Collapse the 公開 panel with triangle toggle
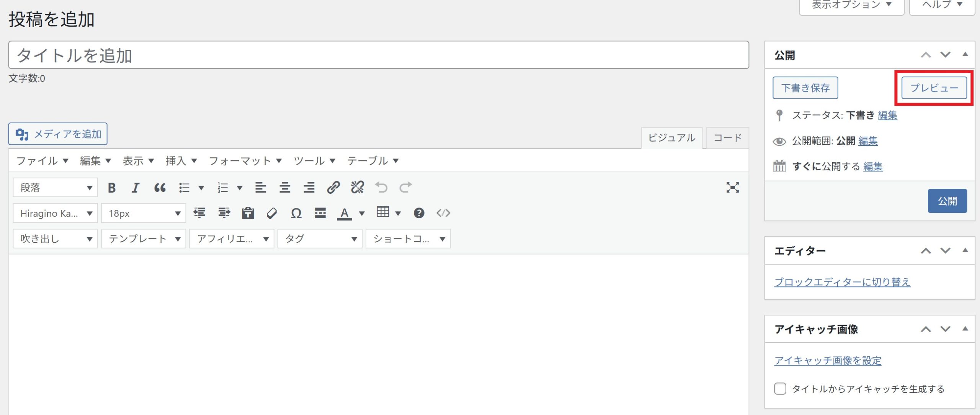The height and width of the screenshot is (415, 980). [965, 55]
